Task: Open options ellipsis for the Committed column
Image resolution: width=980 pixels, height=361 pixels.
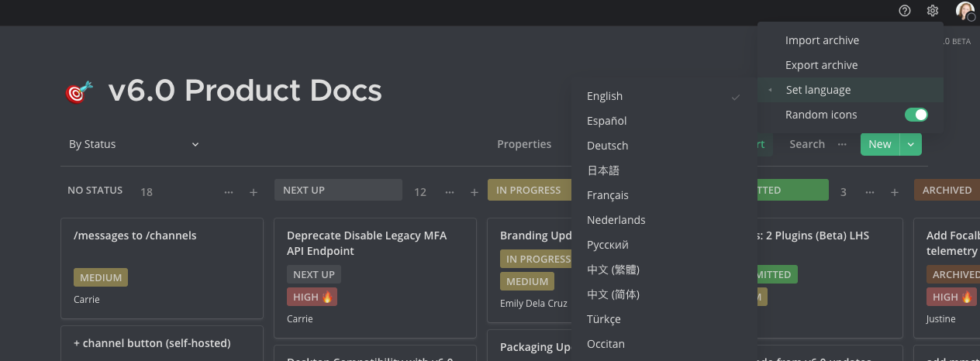Action: [x=870, y=192]
